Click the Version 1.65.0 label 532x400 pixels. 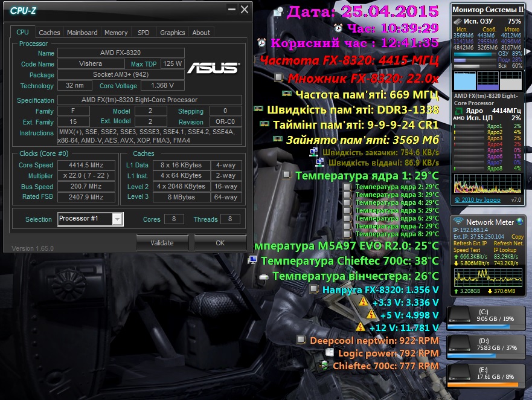[33, 248]
